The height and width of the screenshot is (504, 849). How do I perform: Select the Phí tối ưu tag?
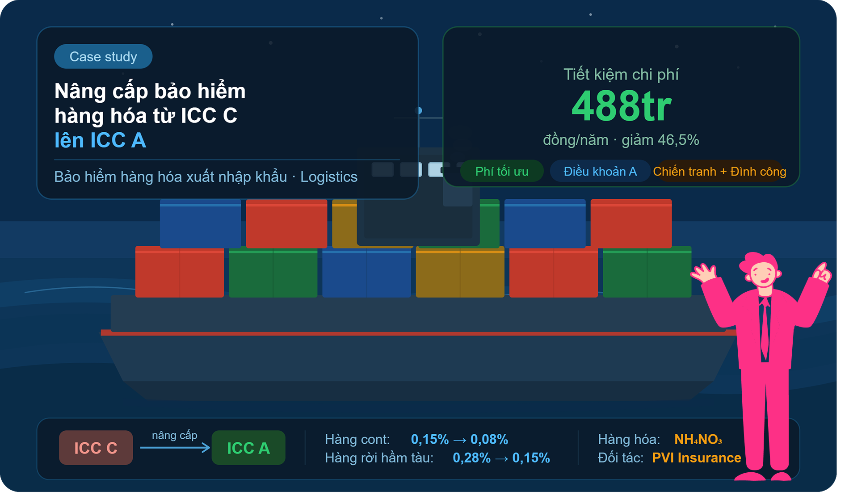click(x=502, y=172)
